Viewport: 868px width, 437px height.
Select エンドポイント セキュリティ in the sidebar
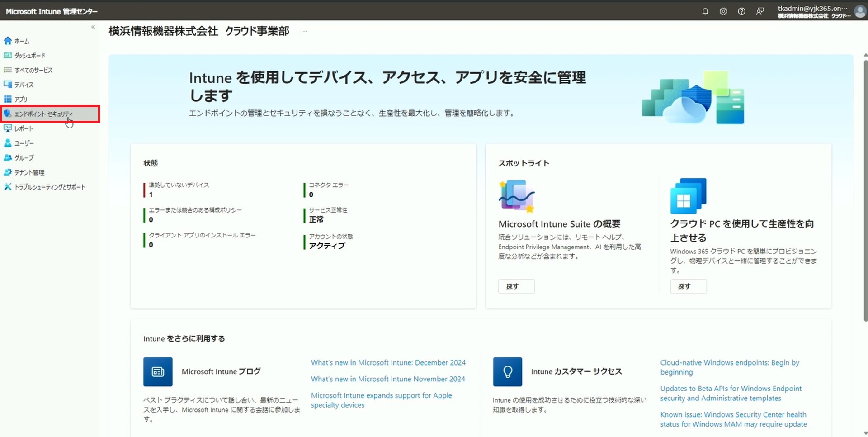pos(43,114)
